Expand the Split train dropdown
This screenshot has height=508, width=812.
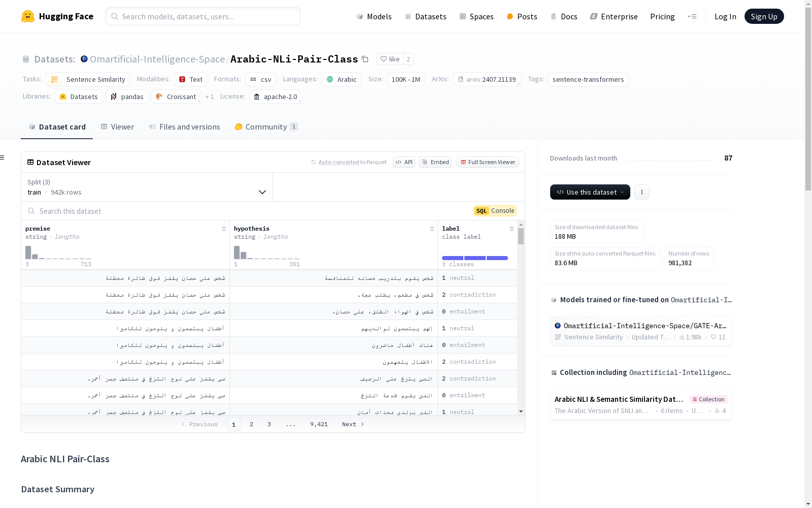coord(147,187)
